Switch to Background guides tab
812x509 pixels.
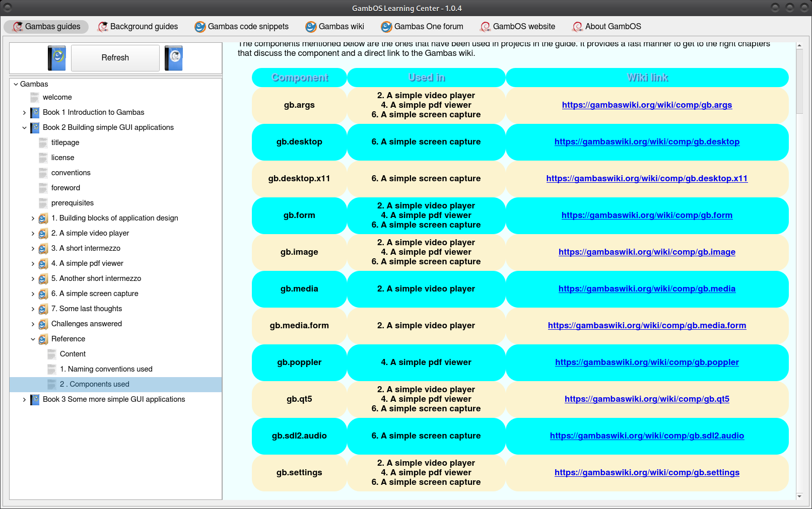click(x=138, y=27)
